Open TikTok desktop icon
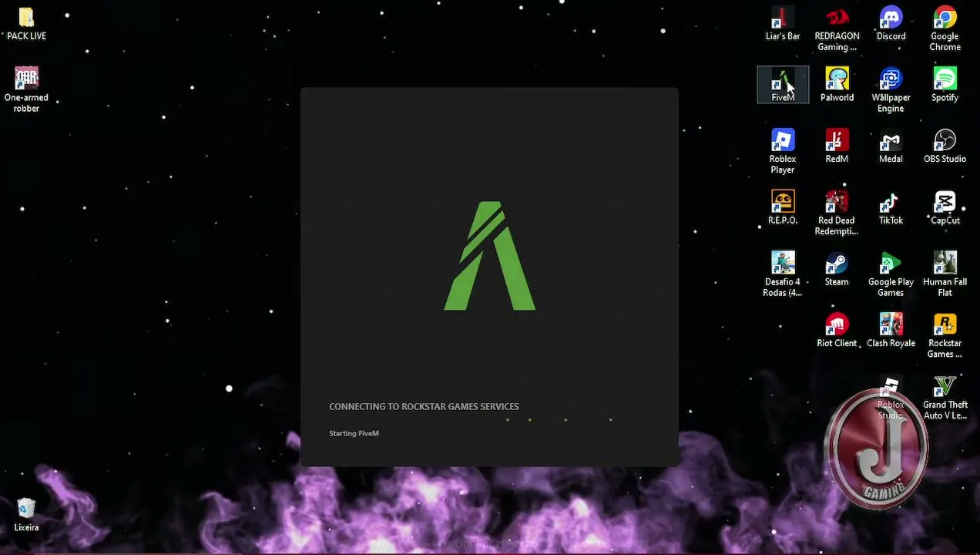This screenshot has height=555, width=980. pyautogui.click(x=891, y=208)
